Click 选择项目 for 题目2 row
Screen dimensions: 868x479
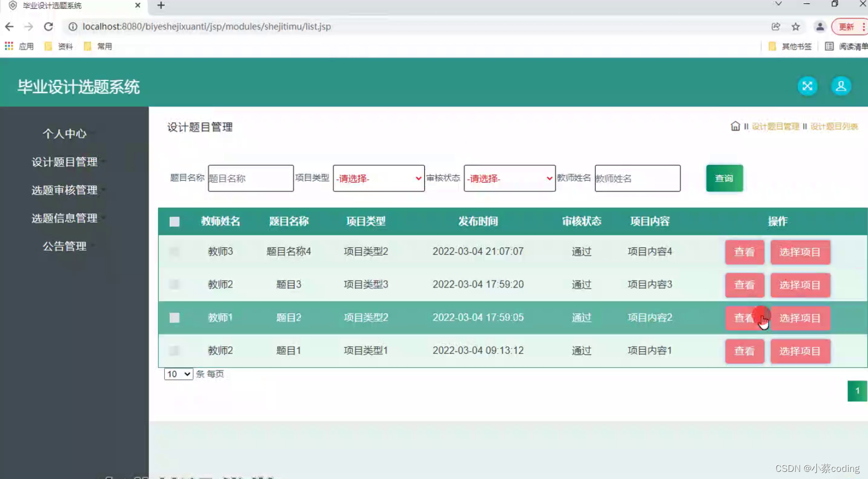(x=800, y=318)
